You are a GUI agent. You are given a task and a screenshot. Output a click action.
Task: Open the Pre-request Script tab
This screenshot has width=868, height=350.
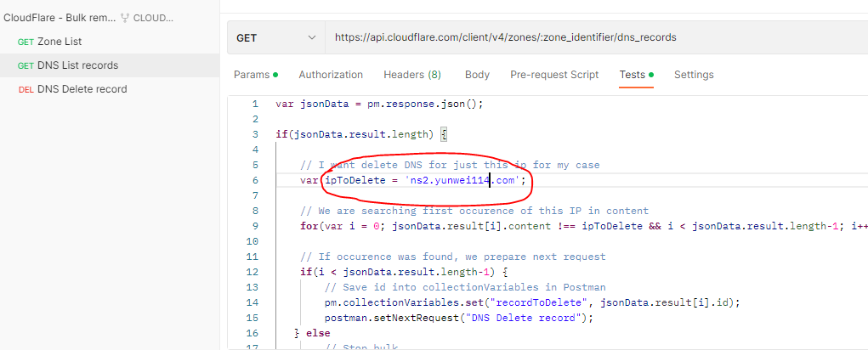554,75
